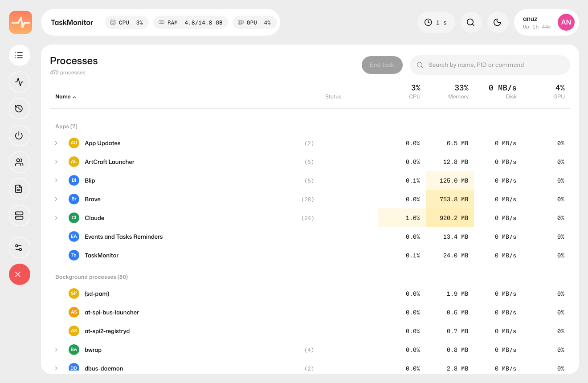Open the Performance pulse graph sidebar icon
The image size is (588, 383).
19,82
